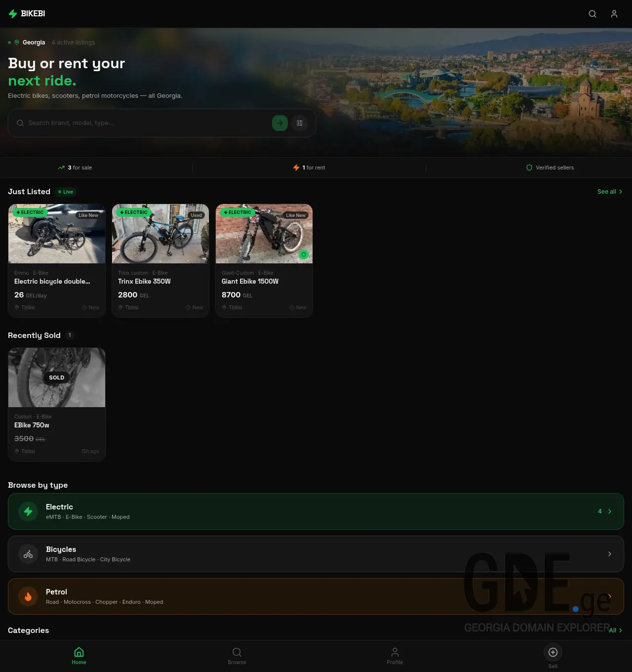Open Trinx Ebike photo thumbnail
This screenshot has height=672, width=632.
click(x=160, y=234)
